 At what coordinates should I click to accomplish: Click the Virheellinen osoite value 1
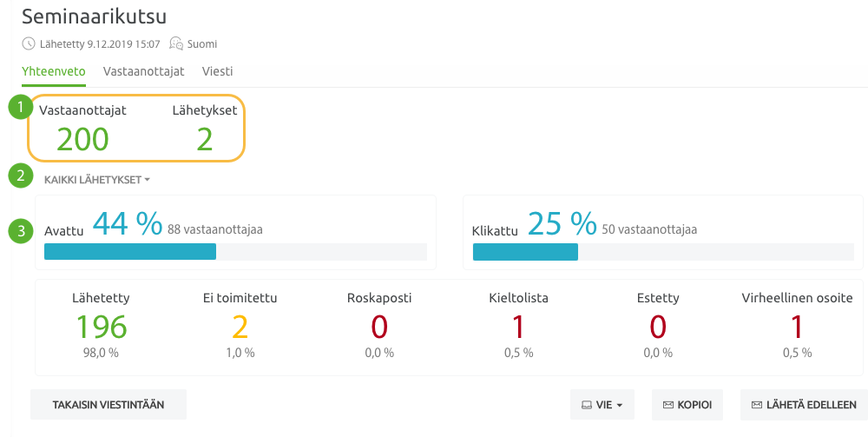(797, 327)
